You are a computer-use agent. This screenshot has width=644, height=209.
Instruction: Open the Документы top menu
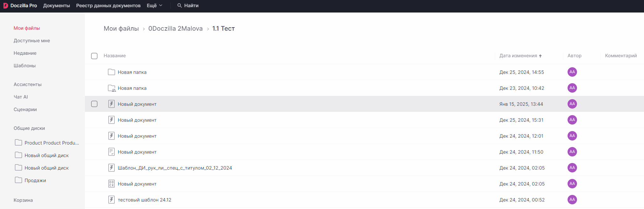[57, 6]
